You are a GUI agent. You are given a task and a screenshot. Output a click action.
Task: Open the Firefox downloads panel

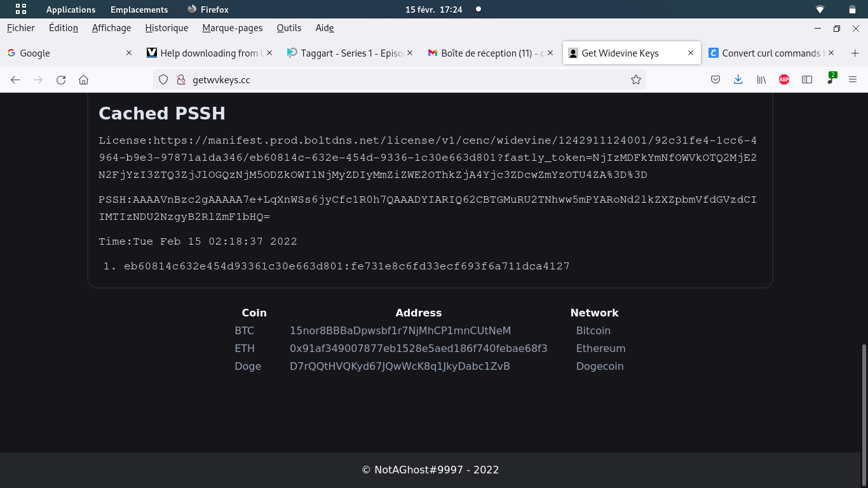[738, 79]
